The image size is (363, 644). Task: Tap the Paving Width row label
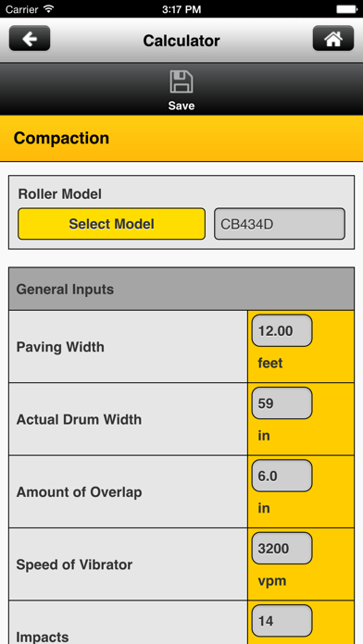[60, 347]
